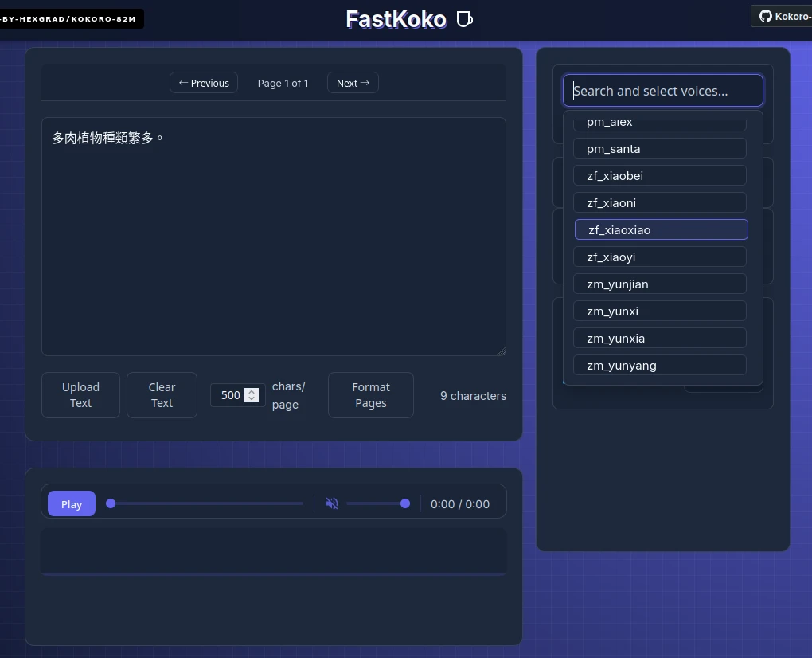Image resolution: width=812 pixels, height=658 pixels.
Task: Select the zf_xiaoni voice option
Action: 659,203
